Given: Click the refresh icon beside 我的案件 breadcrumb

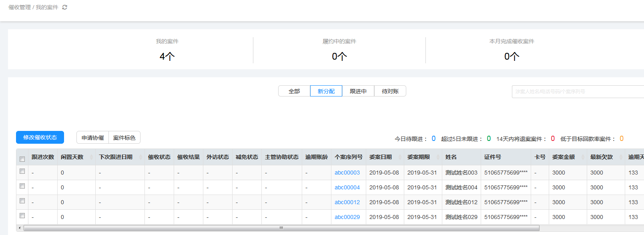Looking at the screenshot, I should pos(64,7).
